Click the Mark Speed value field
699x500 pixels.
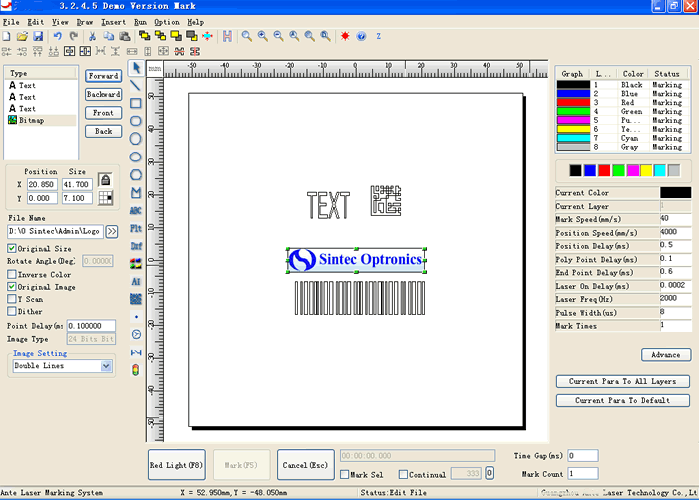[x=675, y=218]
